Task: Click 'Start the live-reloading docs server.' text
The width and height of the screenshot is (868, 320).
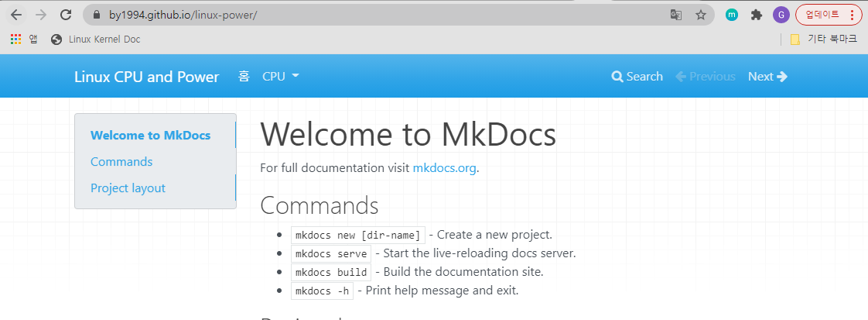Action: tap(480, 254)
